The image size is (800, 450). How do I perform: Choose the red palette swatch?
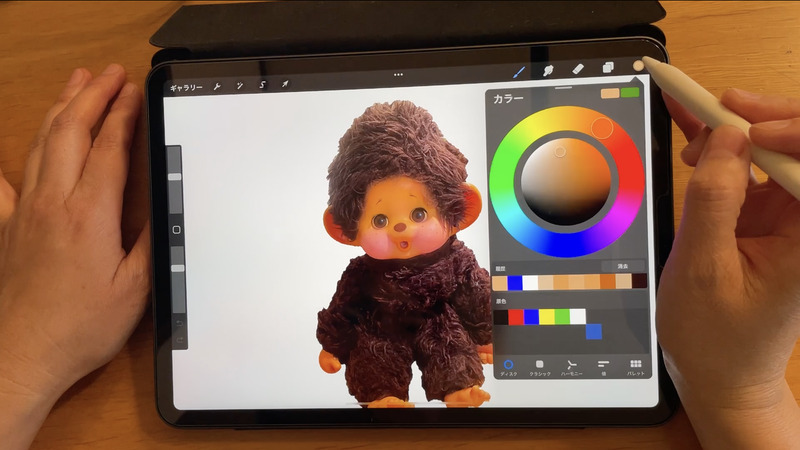pyautogui.click(x=516, y=317)
